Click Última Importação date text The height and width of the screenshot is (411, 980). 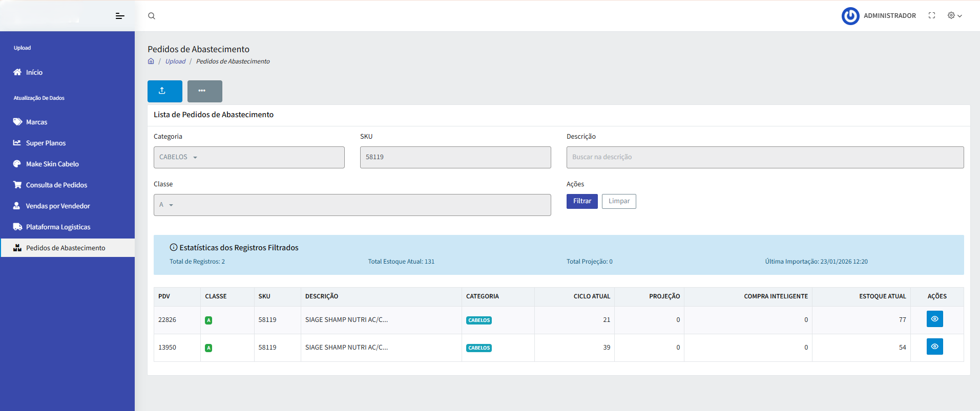[x=817, y=262]
